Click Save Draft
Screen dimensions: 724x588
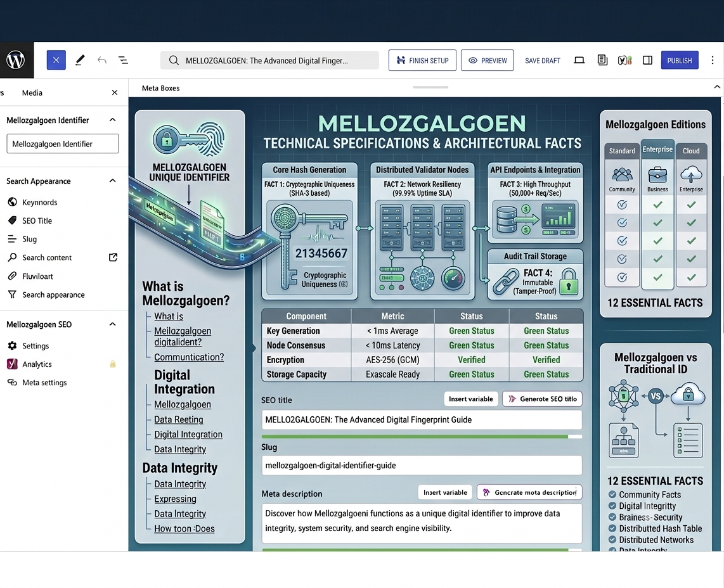pyautogui.click(x=543, y=60)
